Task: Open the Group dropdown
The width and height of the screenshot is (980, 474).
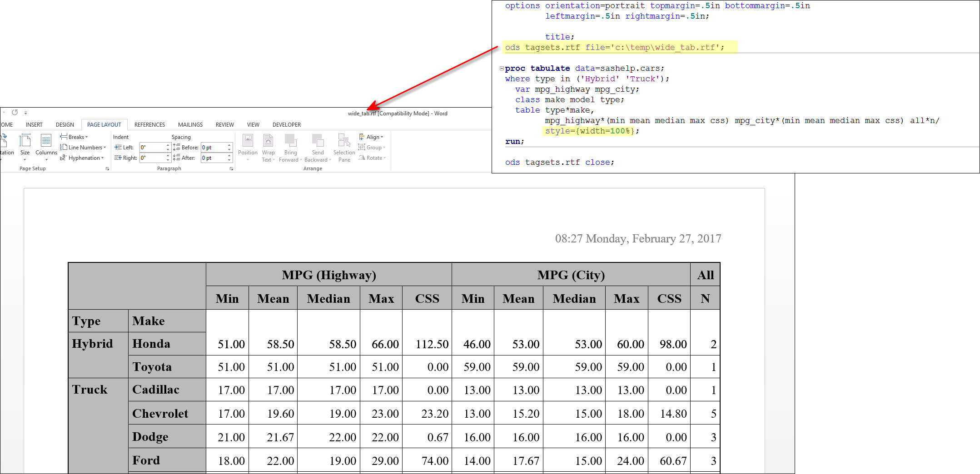Action: tap(372, 147)
